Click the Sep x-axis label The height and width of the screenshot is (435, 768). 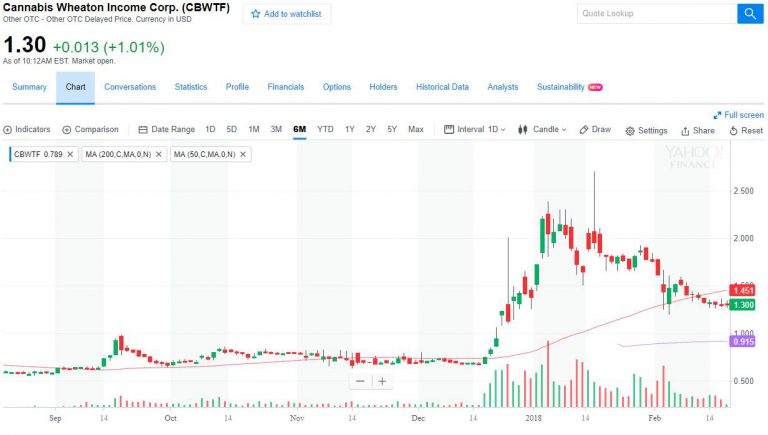click(x=55, y=418)
